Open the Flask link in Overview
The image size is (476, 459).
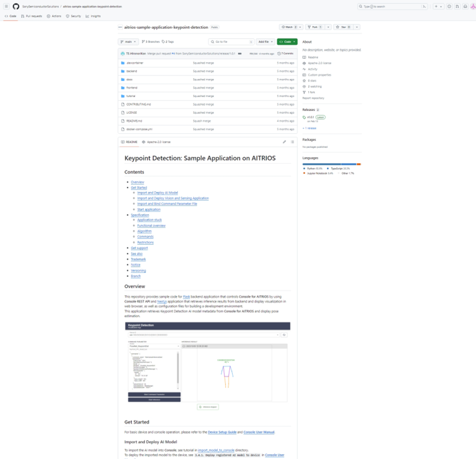(187, 296)
